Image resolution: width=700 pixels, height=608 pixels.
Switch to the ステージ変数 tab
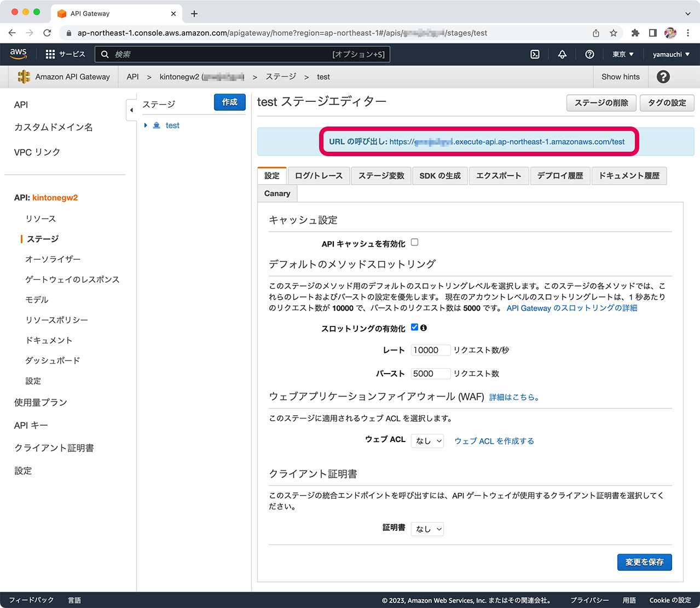[381, 176]
